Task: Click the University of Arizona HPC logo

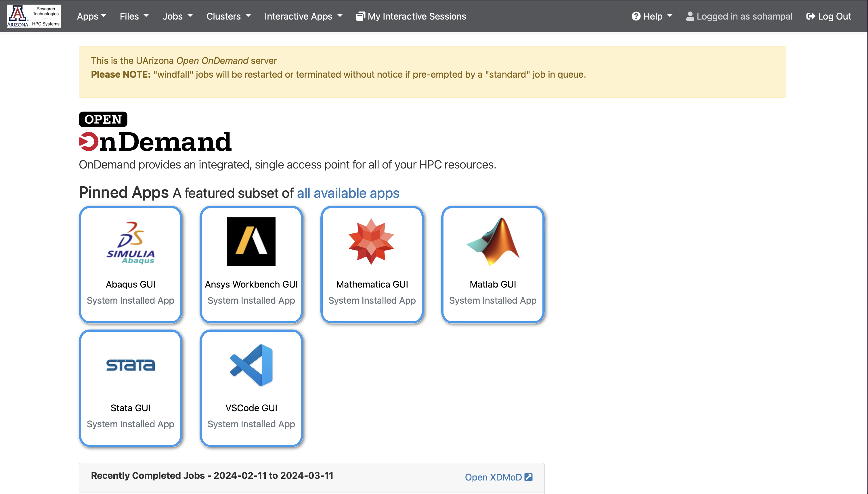Action: click(34, 16)
